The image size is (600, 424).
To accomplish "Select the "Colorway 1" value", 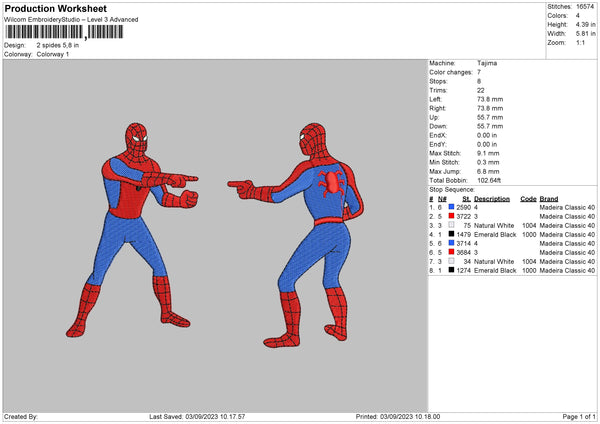I will pyautogui.click(x=53, y=54).
